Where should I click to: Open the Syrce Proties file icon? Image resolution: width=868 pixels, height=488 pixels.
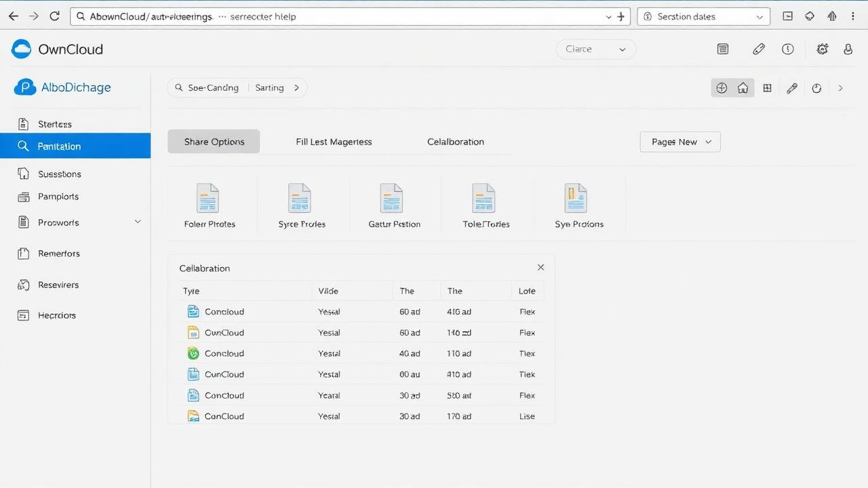click(x=299, y=199)
